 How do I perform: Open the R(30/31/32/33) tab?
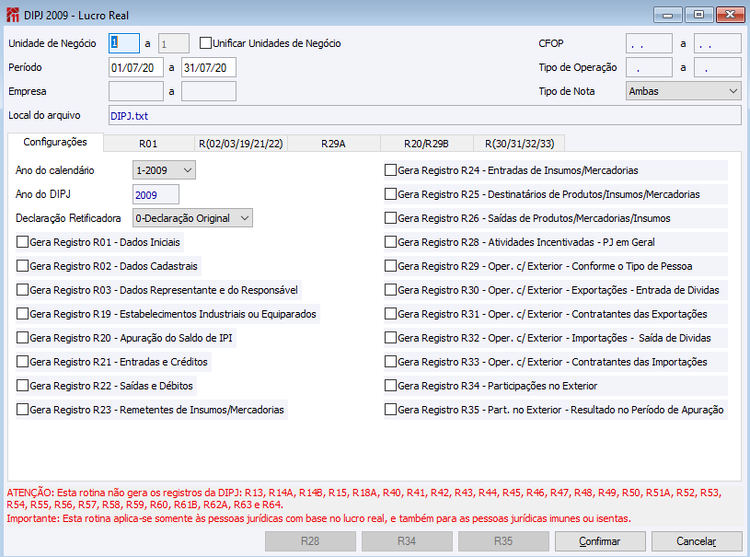519,143
